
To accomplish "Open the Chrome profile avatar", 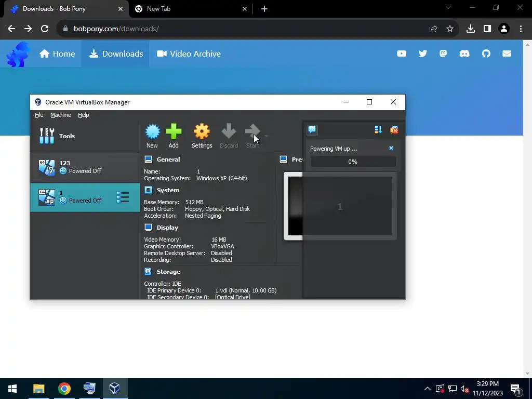I will click(504, 29).
